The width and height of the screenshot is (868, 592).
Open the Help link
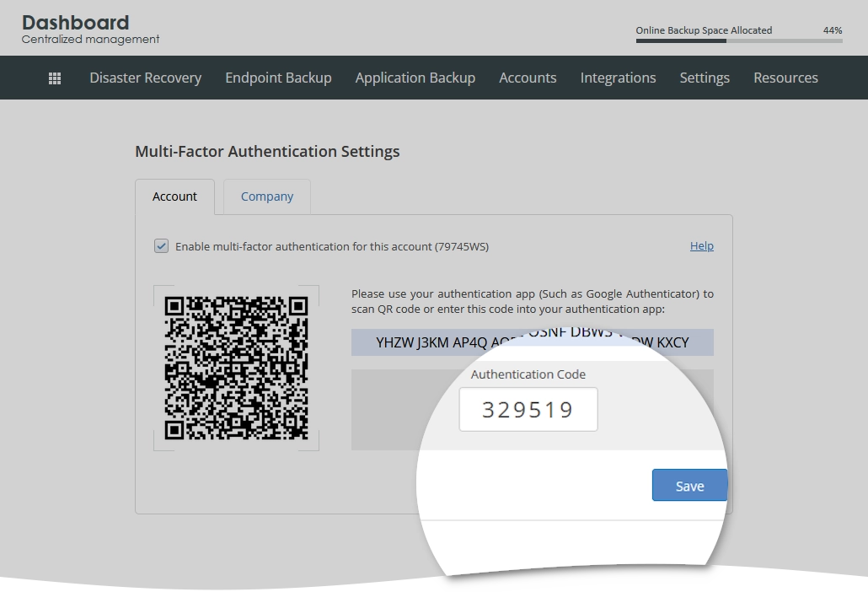coord(701,246)
